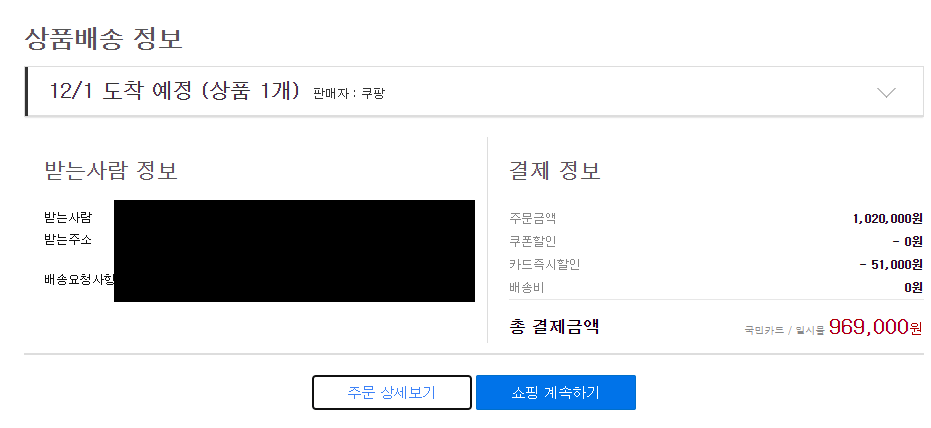Continue shopping with 쇼핑 계속하기 button
This screenshot has width=931, height=428.
tap(556, 392)
